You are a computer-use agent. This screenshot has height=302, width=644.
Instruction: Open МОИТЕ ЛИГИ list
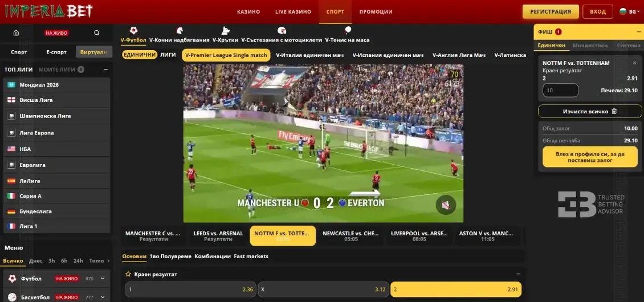tap(61, 70)
